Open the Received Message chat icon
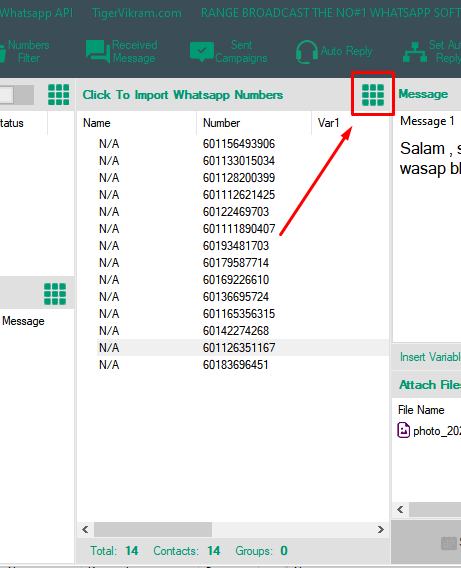This screenshot has height=568, width=461. coord(98,51)
